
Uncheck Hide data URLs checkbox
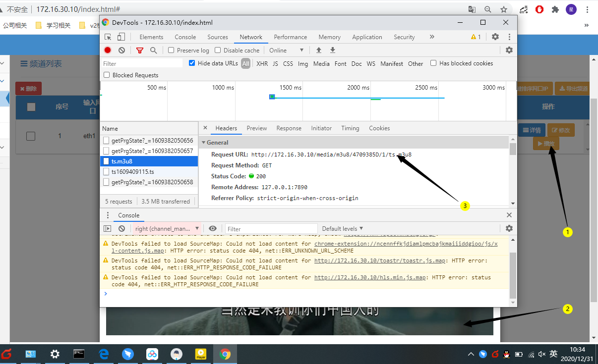tap(192, 63)
